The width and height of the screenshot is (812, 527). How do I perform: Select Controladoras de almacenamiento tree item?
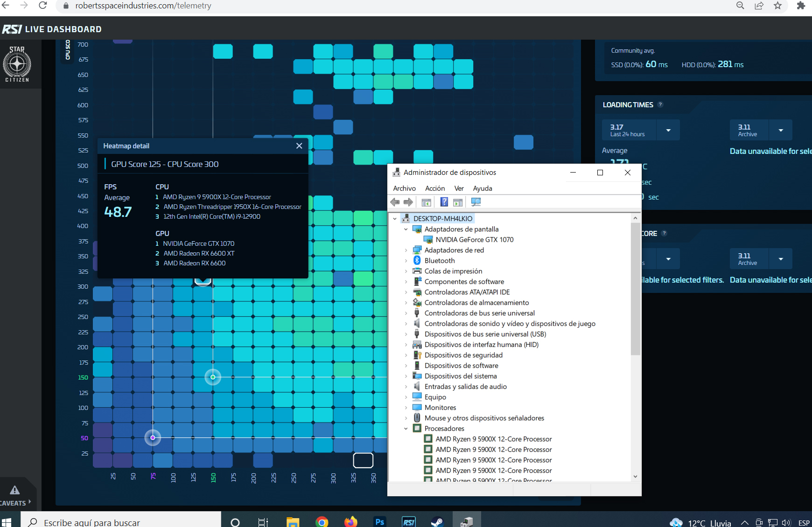[476, 302]
